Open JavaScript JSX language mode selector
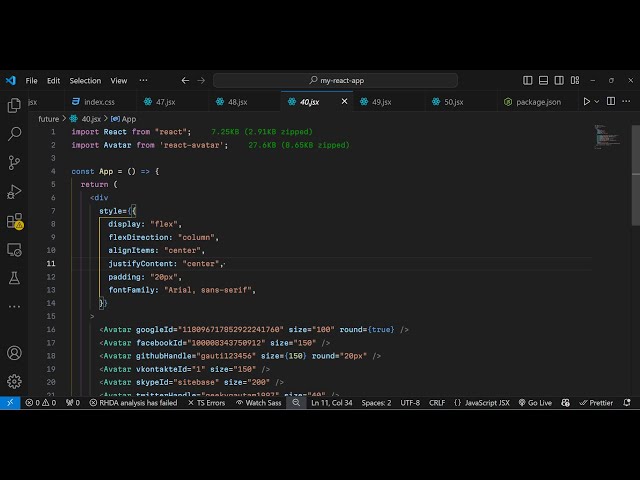640x480 pixels. click(x=483, y=403)
